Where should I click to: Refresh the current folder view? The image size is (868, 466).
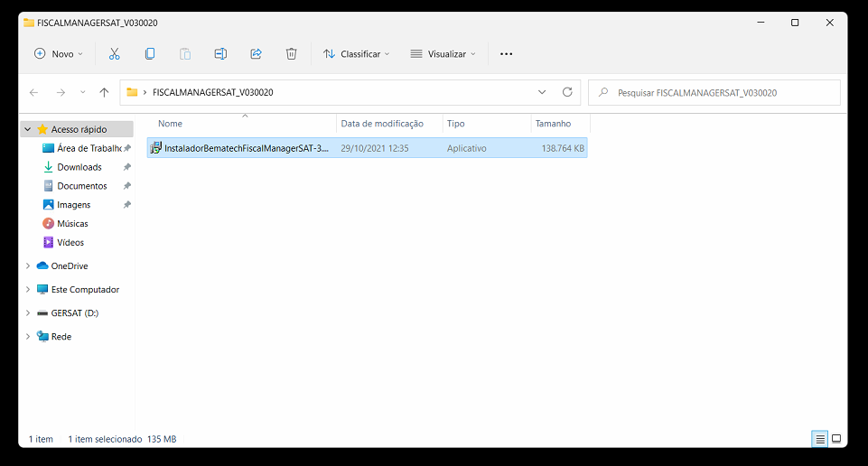coord(567,92)
